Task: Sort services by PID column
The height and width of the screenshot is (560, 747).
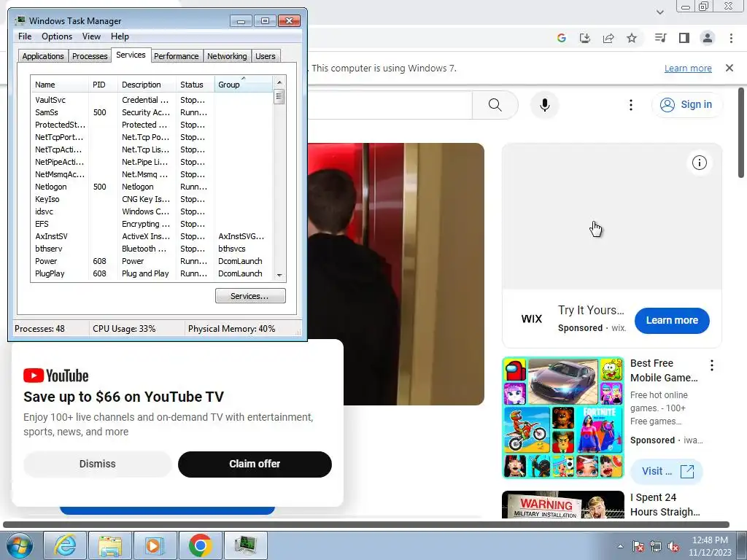Action: point(103,85)
